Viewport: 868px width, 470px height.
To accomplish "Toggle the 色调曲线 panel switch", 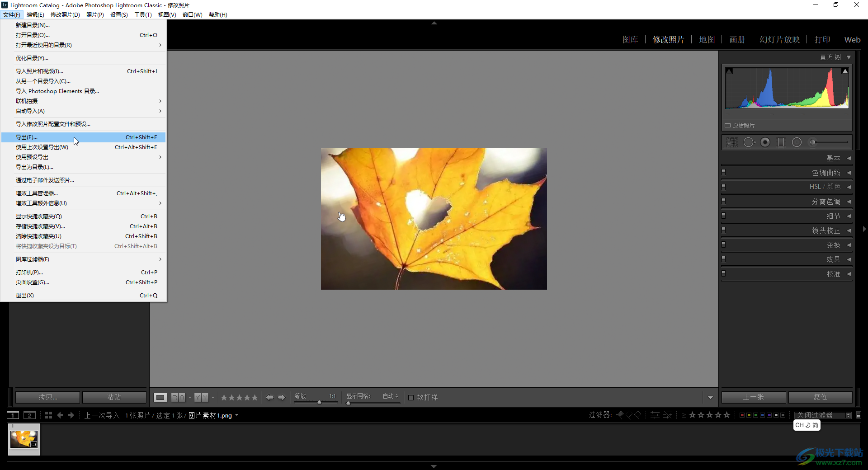I will 724,172.
